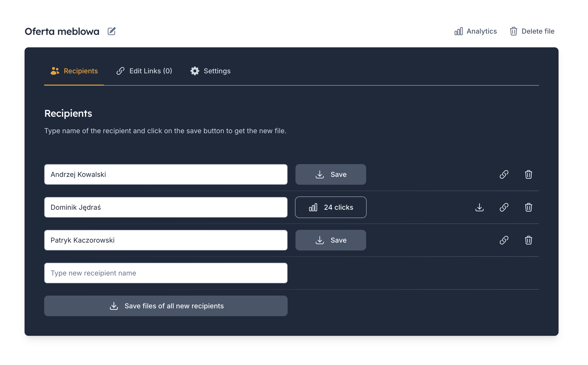Screen dimensions: 588x365
Task: Click the Type new receipient name field
Action: coord(166,273)
